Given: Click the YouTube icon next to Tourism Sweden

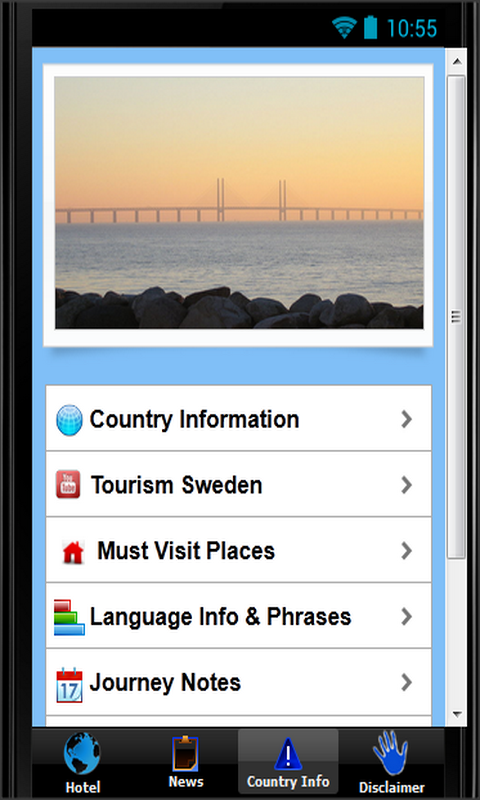Looking at the screenshot, I should (x=68, y=484).
